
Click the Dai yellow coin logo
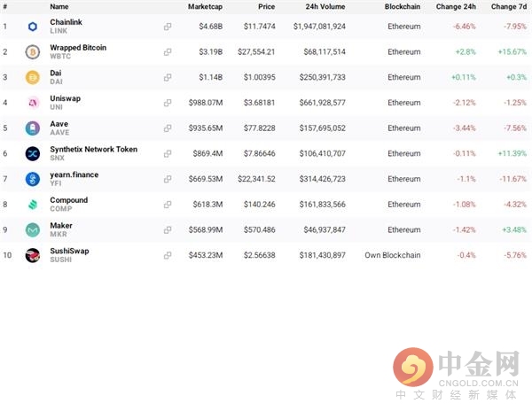tap(33, 77)
